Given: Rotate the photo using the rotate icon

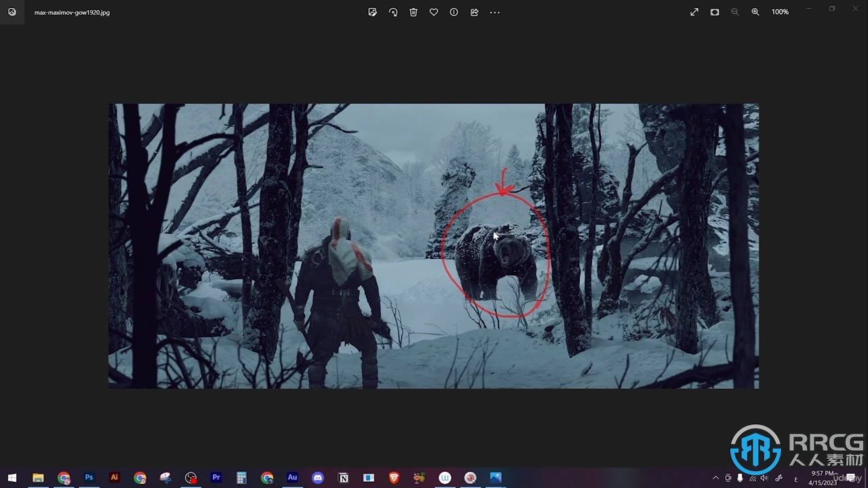Looking at the screenshot, I should pyautogui.click(x=393, y=12).
